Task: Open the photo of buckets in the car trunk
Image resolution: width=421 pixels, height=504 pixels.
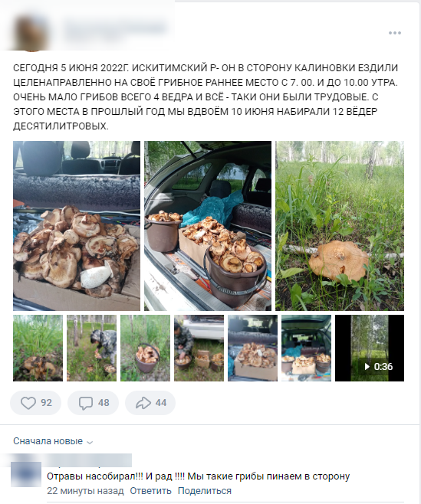Action: 208,226
